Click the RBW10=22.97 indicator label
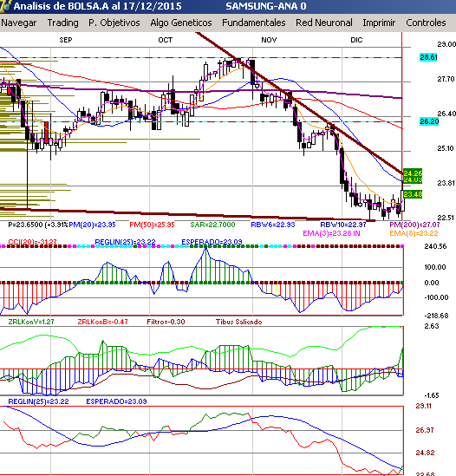The image size is (456, 476). 343,225
